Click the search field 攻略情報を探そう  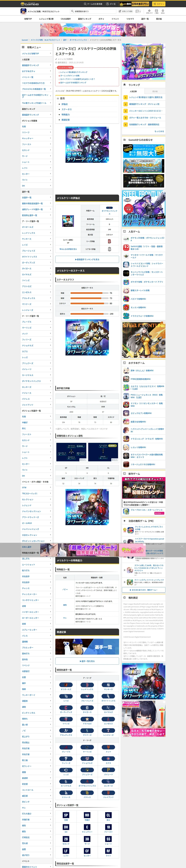93,11
